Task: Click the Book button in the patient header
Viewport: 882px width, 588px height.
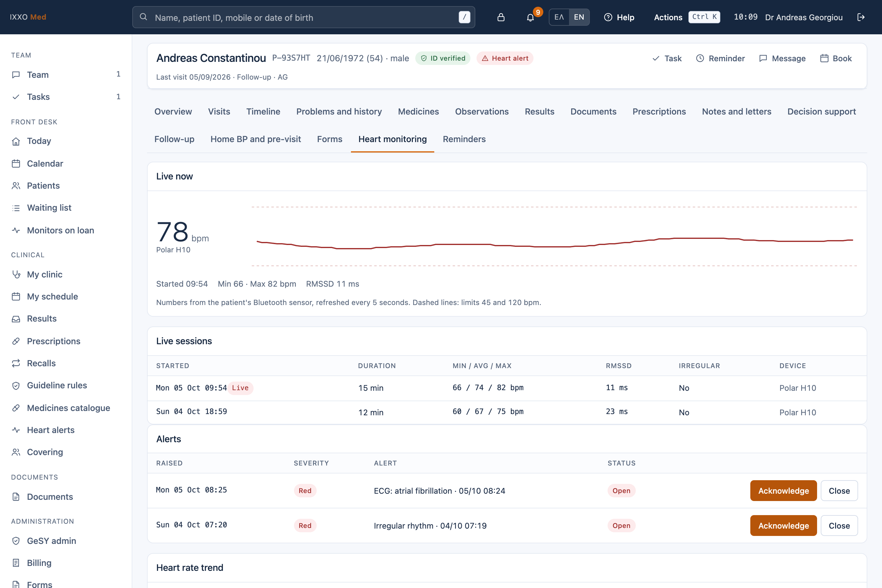Action: coord(836,58)
